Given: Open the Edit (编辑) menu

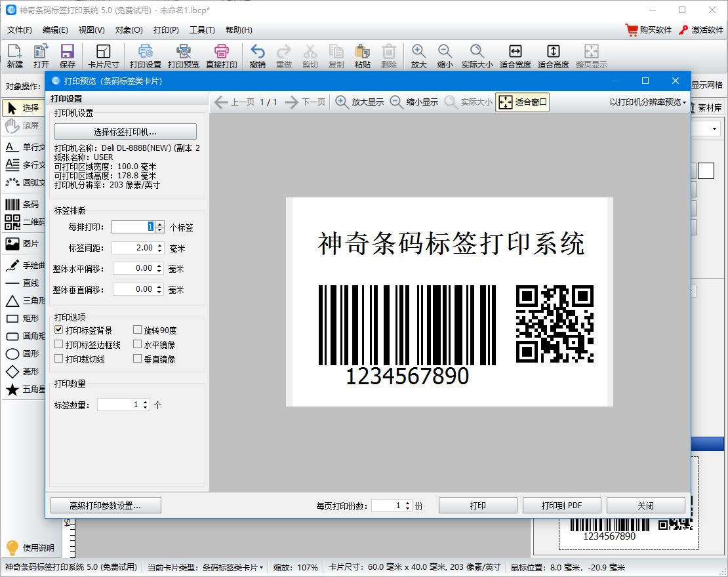Looking at the screenshot, I should coord(55,30).
